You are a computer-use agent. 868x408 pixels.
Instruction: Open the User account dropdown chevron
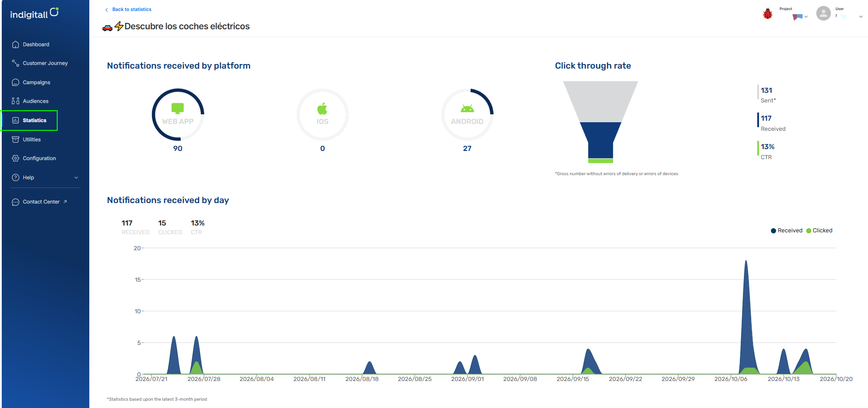[x=861, y=16]
